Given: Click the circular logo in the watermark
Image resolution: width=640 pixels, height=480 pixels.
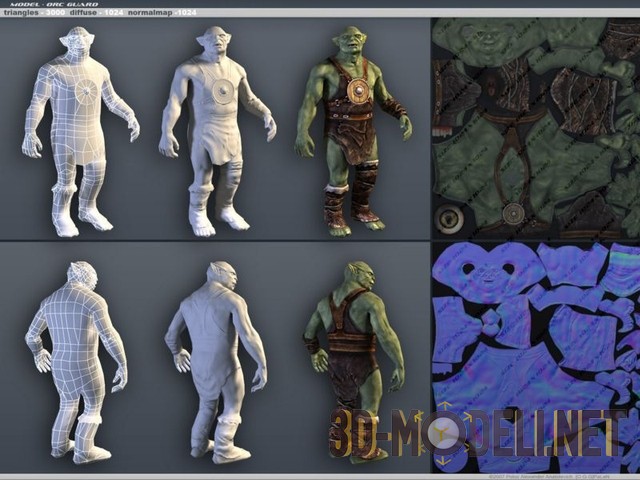Looking at the screenshot, I should 445,433.
